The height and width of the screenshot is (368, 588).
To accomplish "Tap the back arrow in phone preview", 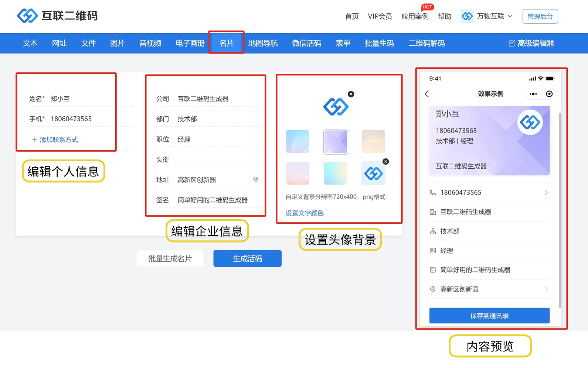I will click(x=427, y=94).
